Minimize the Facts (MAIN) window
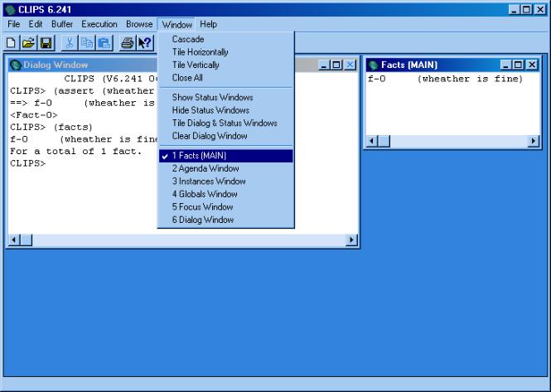 coord(505,65)
